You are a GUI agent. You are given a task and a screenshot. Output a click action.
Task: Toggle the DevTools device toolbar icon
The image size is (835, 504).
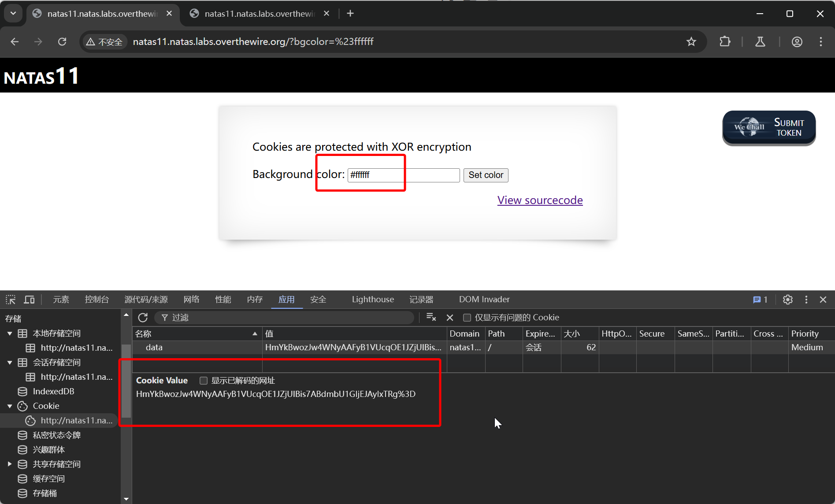point(29,300)
